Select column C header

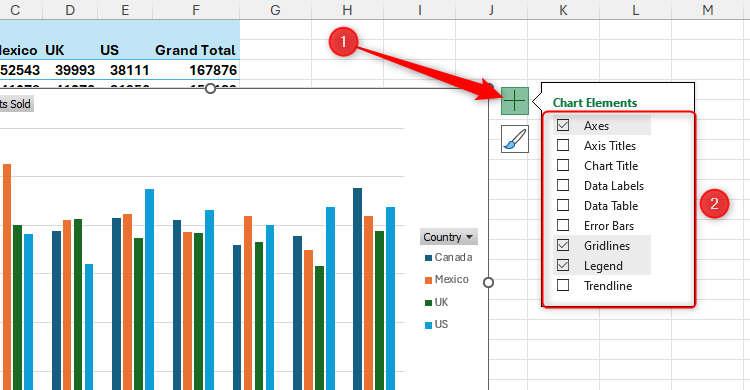[x=21, y=10]
